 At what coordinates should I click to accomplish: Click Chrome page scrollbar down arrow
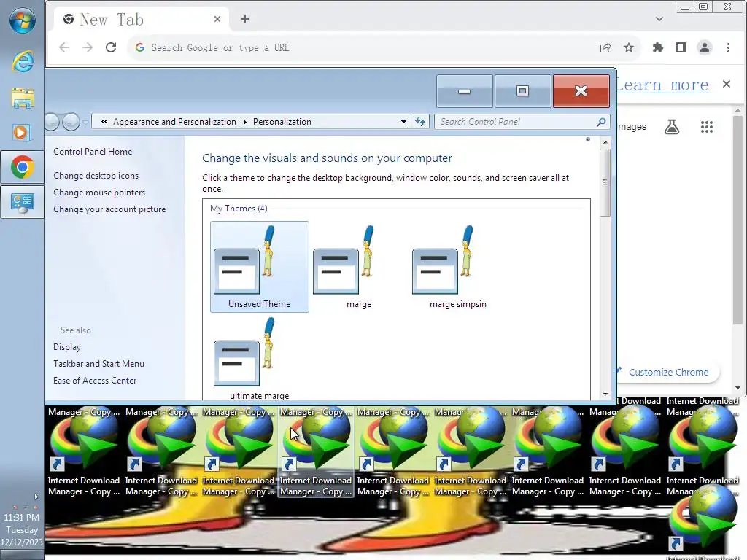(738, 388)
